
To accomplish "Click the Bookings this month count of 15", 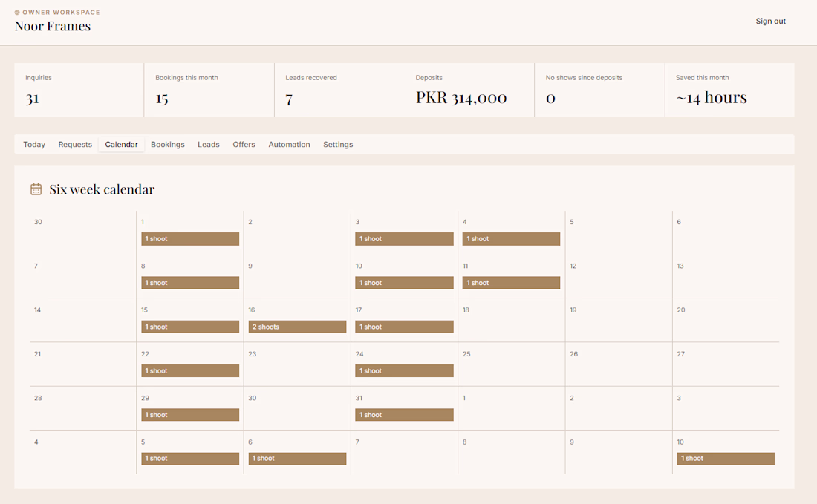I will click(x=161, y=99).
